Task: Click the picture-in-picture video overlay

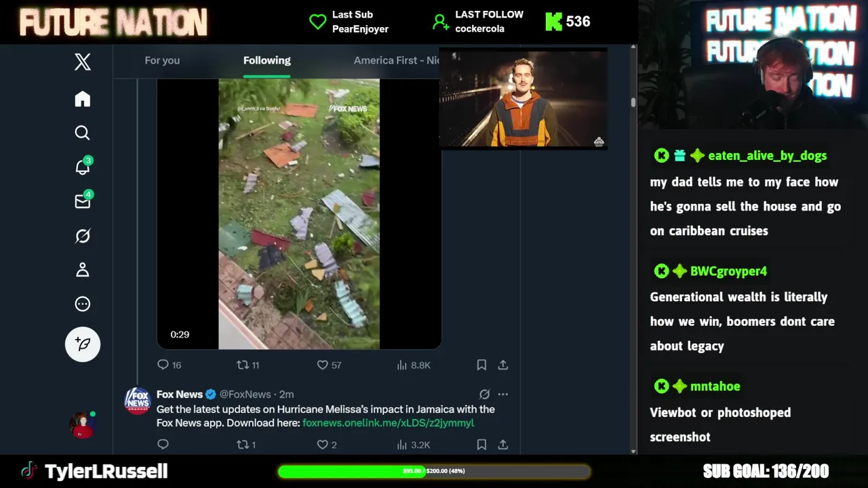Action: pos(523,98)
